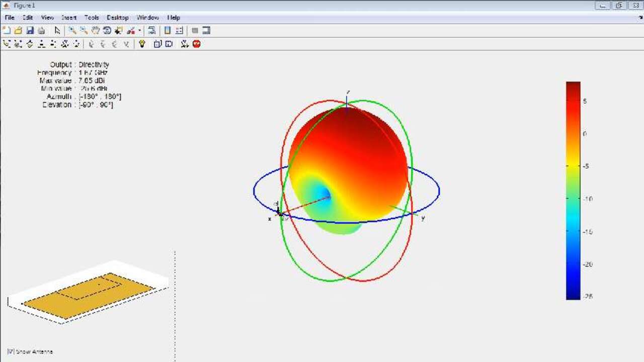This screenshot has height=362, width=644.
Task: Open the View menu
Action: [x=47, y=18]
